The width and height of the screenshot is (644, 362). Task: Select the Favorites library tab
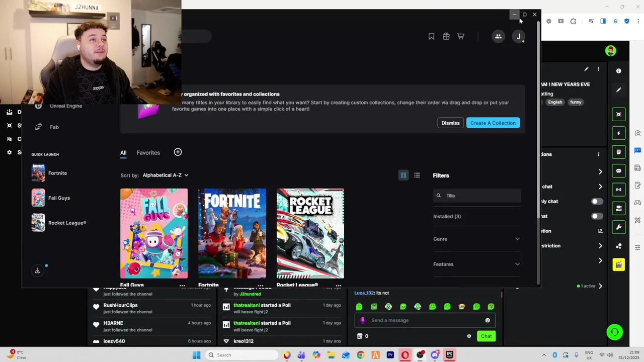point(148,153)
